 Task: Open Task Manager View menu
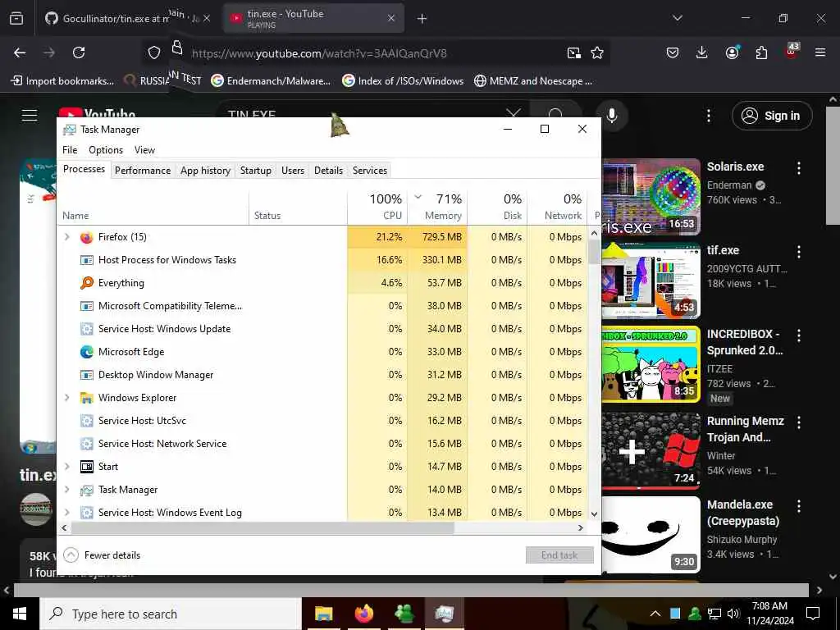(x=144, y=150)
